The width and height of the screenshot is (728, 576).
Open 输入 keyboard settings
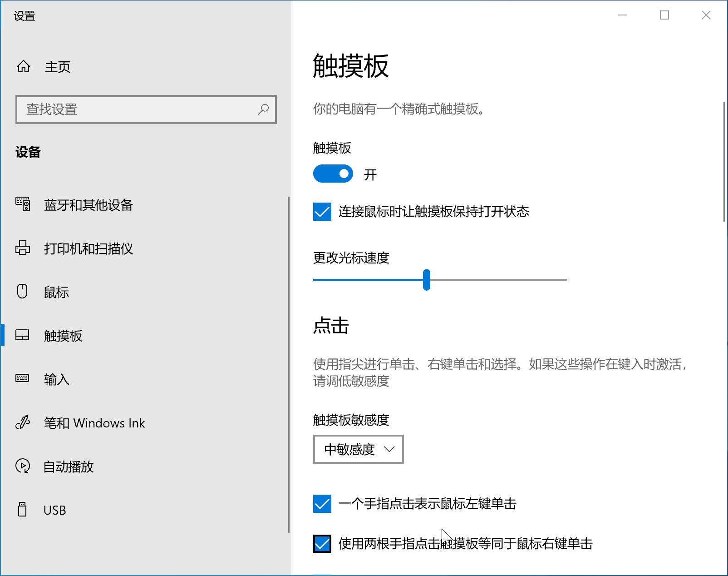(x=56, y=379)
